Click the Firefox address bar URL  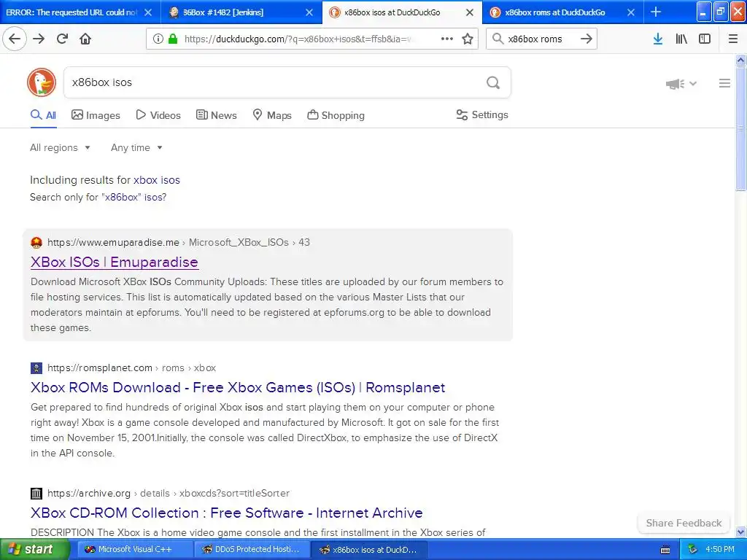[x=298, y=39]
